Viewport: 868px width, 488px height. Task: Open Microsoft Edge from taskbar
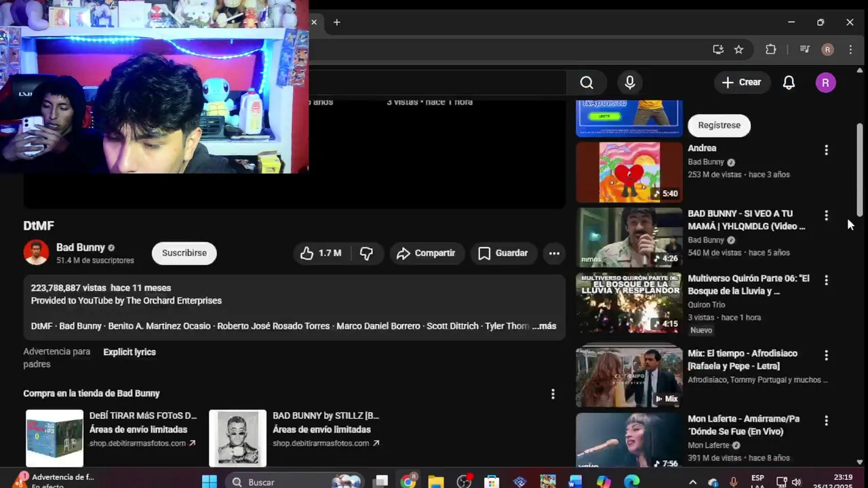pos(631,482)
